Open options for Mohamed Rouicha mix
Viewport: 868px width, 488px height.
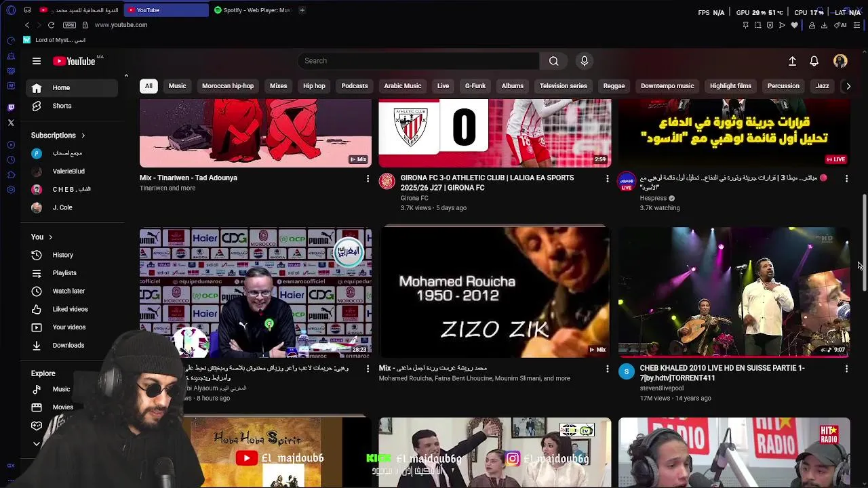coord(608,369)
